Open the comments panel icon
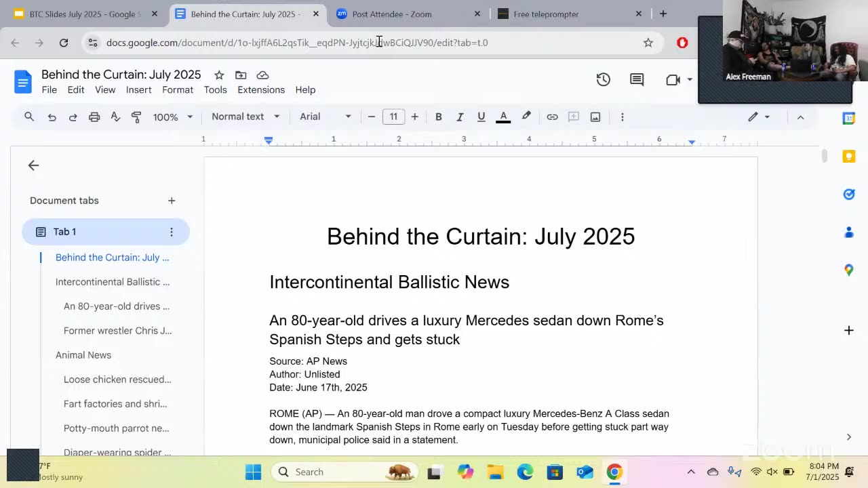 [637, 79]
